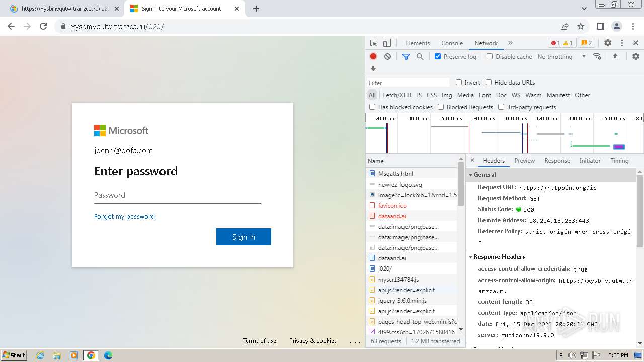
Task: Check Has blocked cookies
Action: tap(372, 107)
